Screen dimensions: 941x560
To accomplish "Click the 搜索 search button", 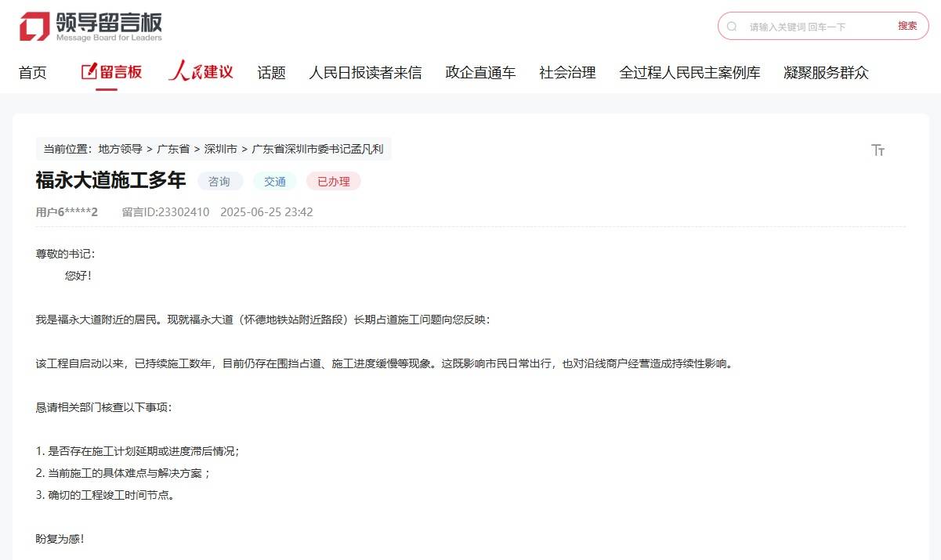I will pyautogui.click(x=907, y=26).
